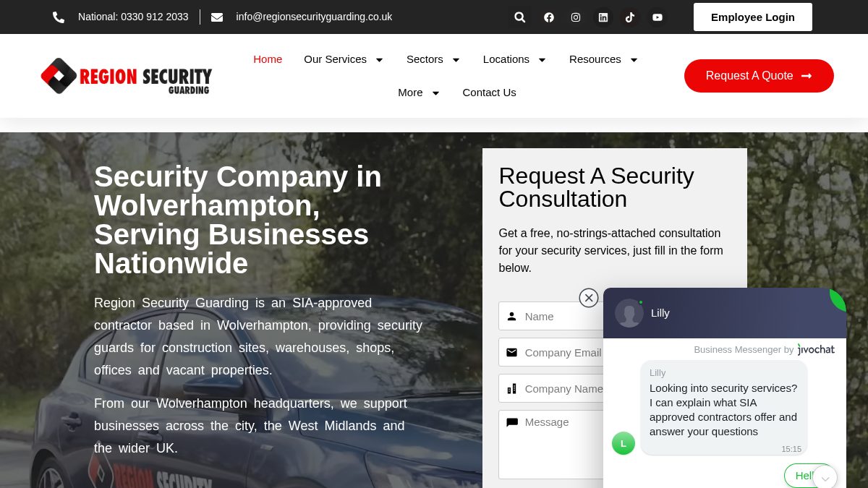
Task: Click the Request A Security Consultation heading
Action: tap(596, 187)
